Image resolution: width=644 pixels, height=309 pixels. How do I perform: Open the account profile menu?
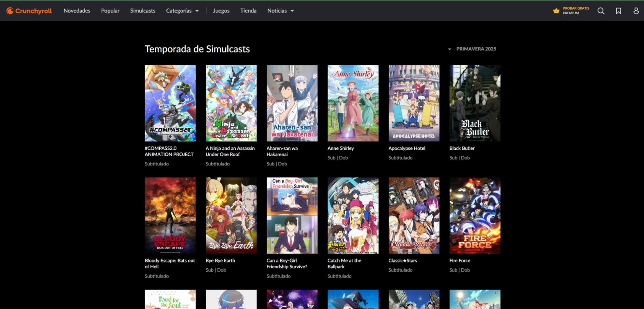(x=635, y=10)
